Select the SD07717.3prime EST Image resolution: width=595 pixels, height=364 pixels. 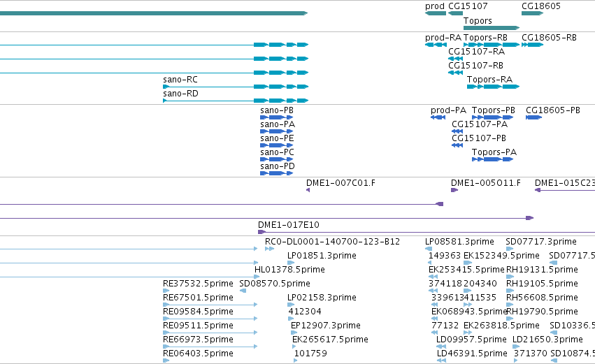(x=510, y=249)
